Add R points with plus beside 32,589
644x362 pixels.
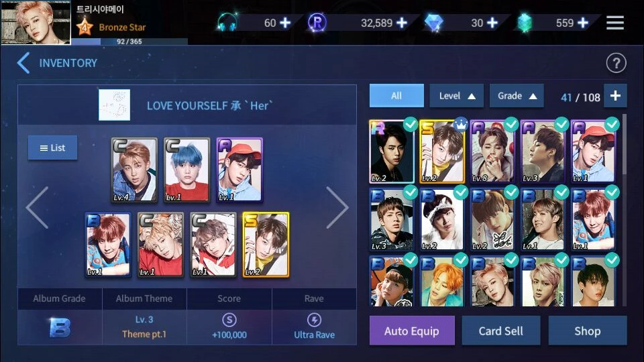pyautogui.click(x=402, y=23)
